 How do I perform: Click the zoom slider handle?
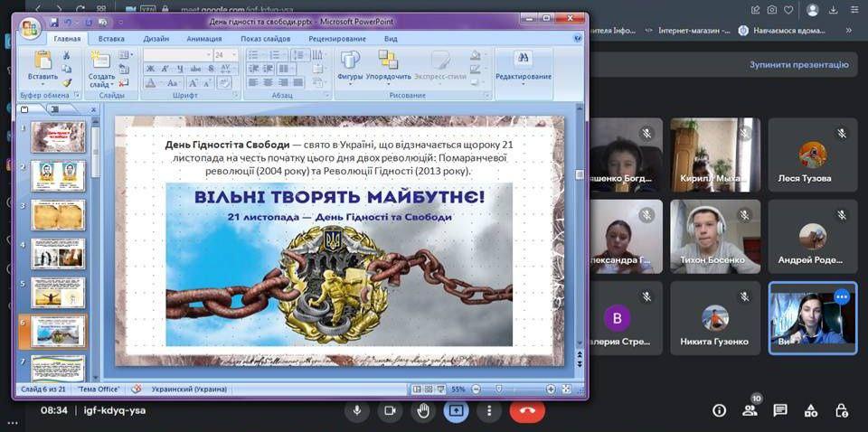pyautogui.click(x=499, y=390)
